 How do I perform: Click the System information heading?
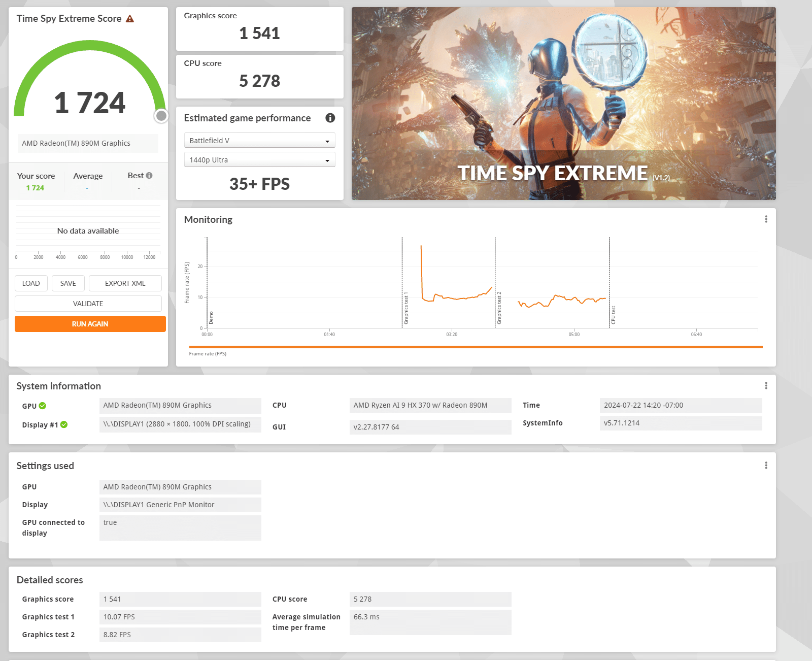[59, 386]
